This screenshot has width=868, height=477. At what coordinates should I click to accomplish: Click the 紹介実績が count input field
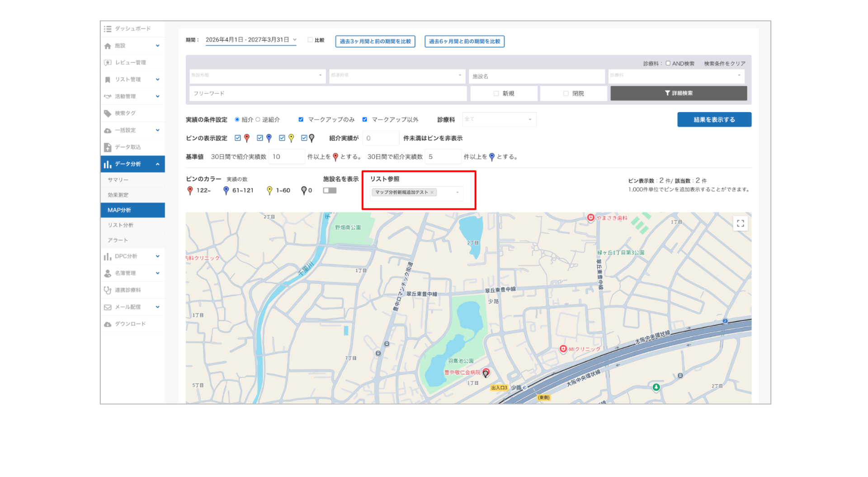(x=381, y=138)
